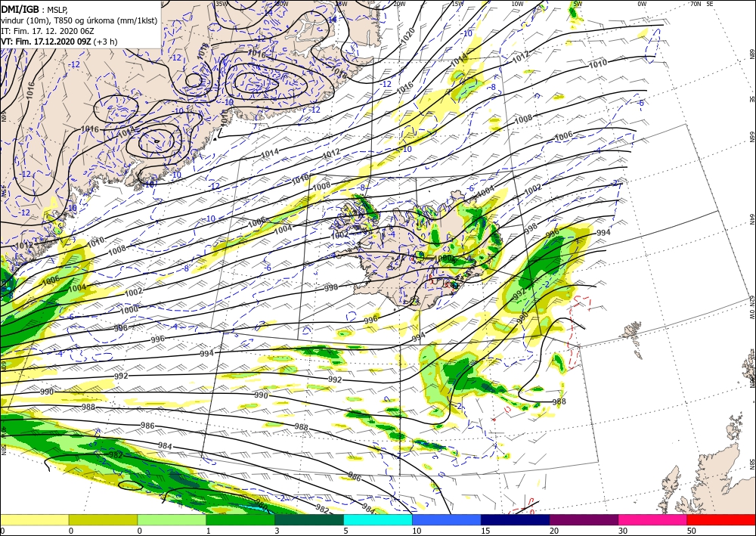756x536 pixels.
Task: Click the 30W longitude label
Action: pyautogui.click(x=282, y=4)
